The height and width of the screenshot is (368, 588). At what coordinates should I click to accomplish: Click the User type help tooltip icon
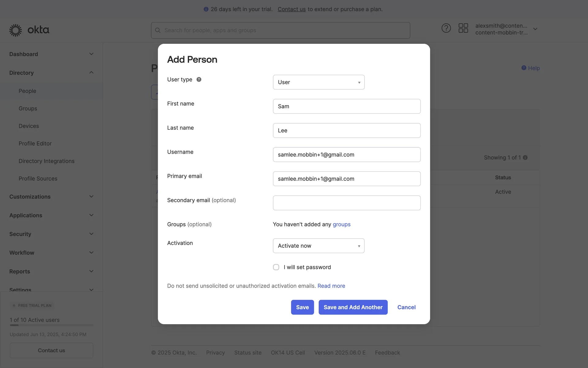point(199,79)
